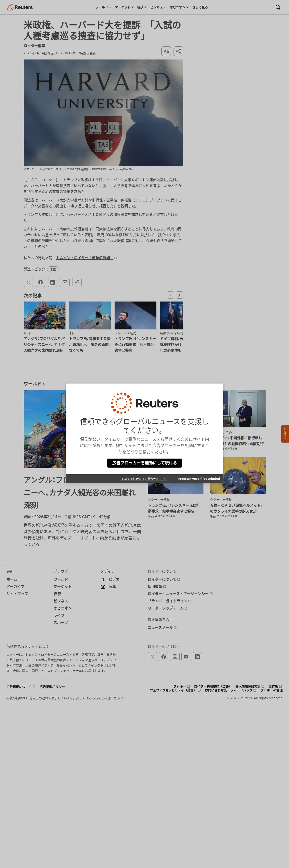Open the Feedback side tab
The height and width of the screenshot is (868, 289).
pyautogui.click(x=285, y=434)
